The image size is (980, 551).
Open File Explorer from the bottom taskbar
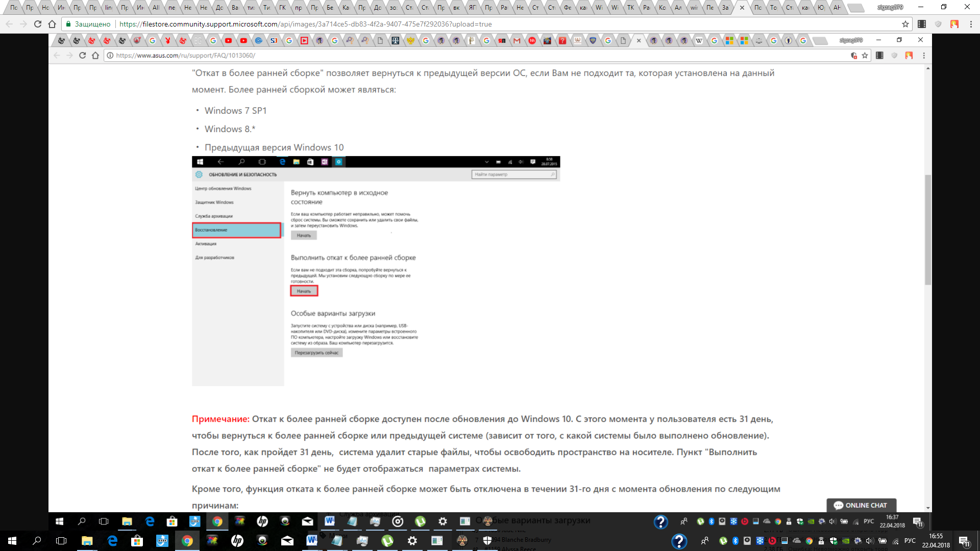click(87, 541)
